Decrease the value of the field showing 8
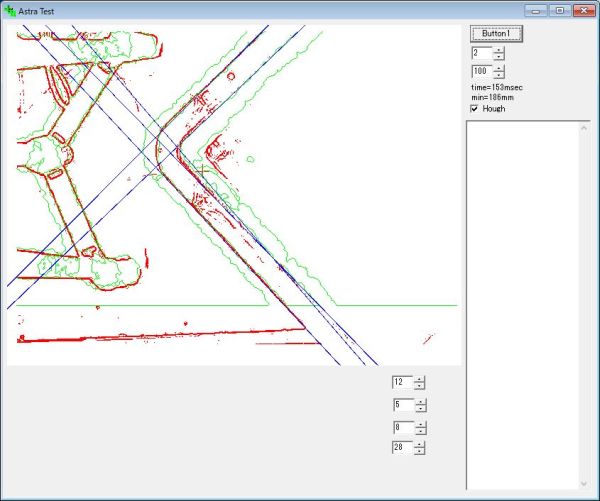The image size is (600, 501). point(421,431)
